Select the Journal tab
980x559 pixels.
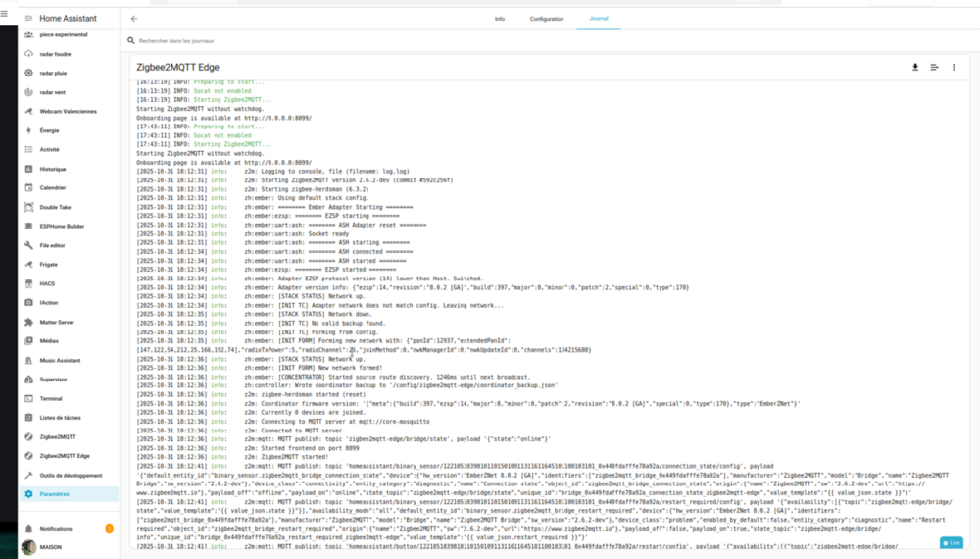[x=599, y=18]
